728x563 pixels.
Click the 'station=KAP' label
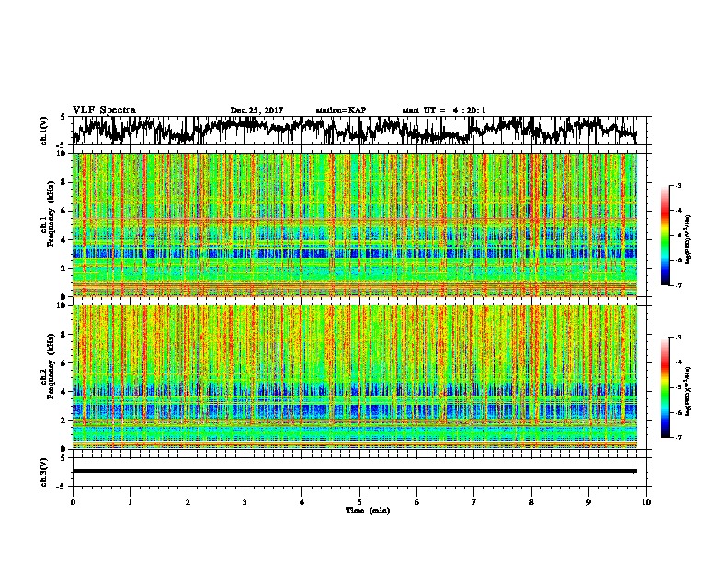pyautogui.click(x=341, y=110)
